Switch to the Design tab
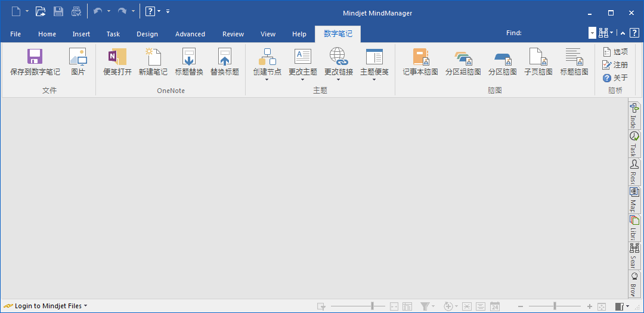 click(147, 34)
